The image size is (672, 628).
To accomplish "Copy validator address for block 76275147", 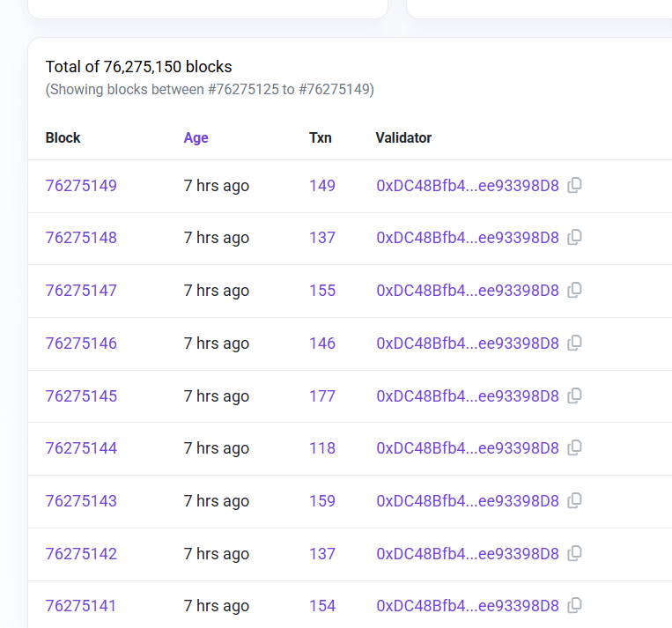I will point(574,290).
